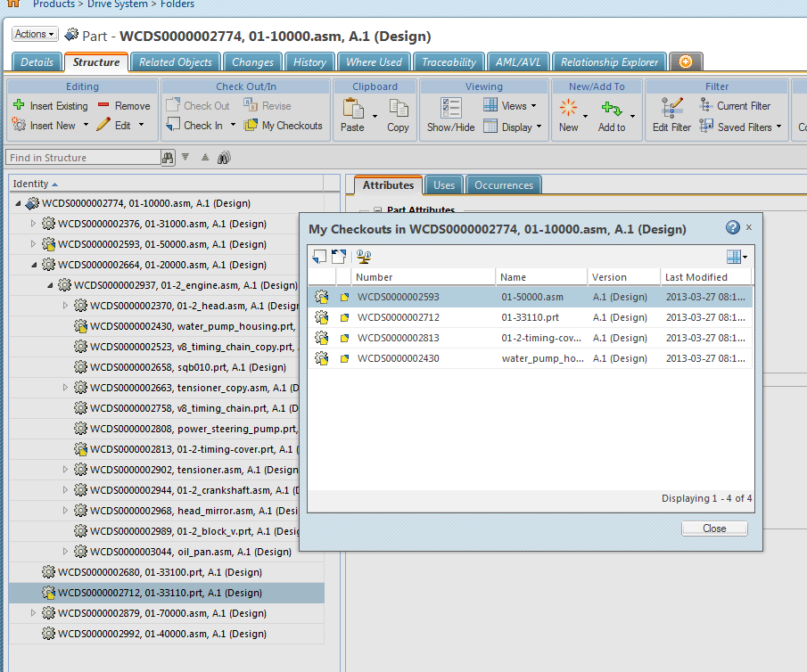Click binoculars search icon beside Find field
This screenshot has height=672, width=807.
[x=168, y=158]
